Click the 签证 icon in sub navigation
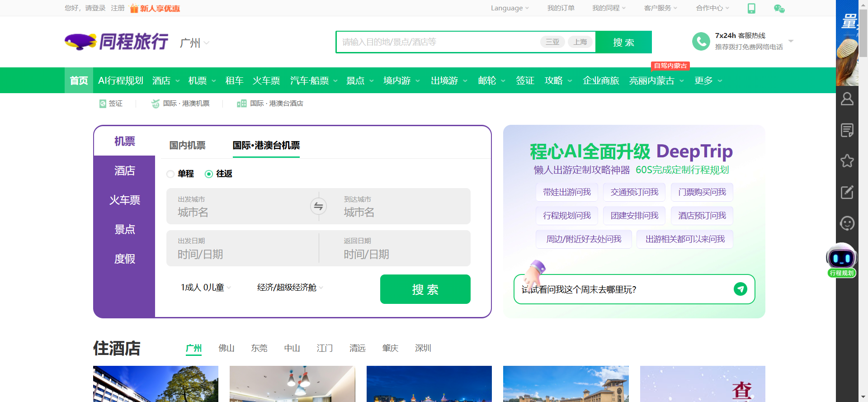 coord(103,104)
